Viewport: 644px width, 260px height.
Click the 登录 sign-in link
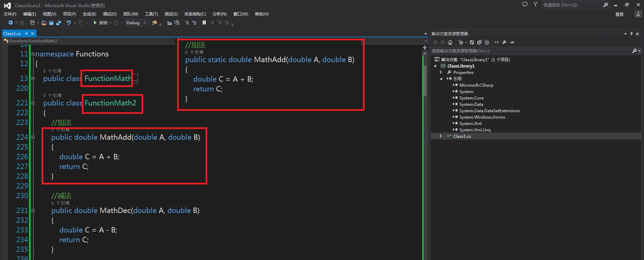tap(619, 14)
